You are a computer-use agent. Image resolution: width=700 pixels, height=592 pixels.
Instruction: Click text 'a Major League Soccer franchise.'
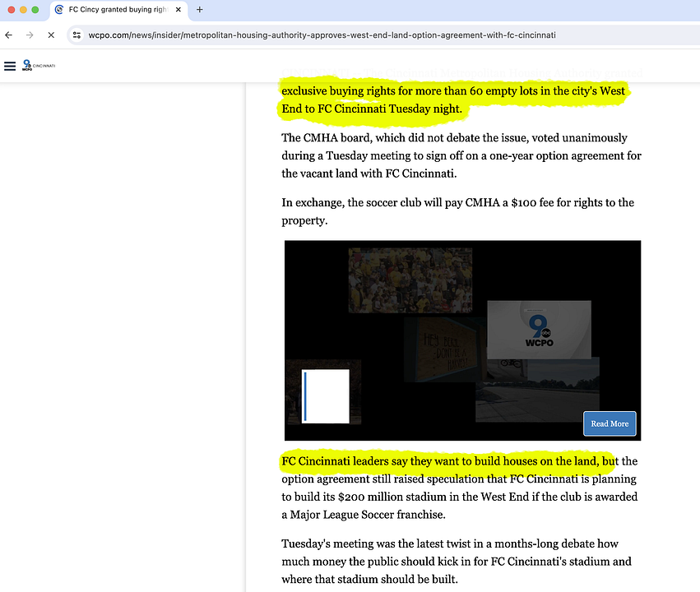[x=364, y=515]
